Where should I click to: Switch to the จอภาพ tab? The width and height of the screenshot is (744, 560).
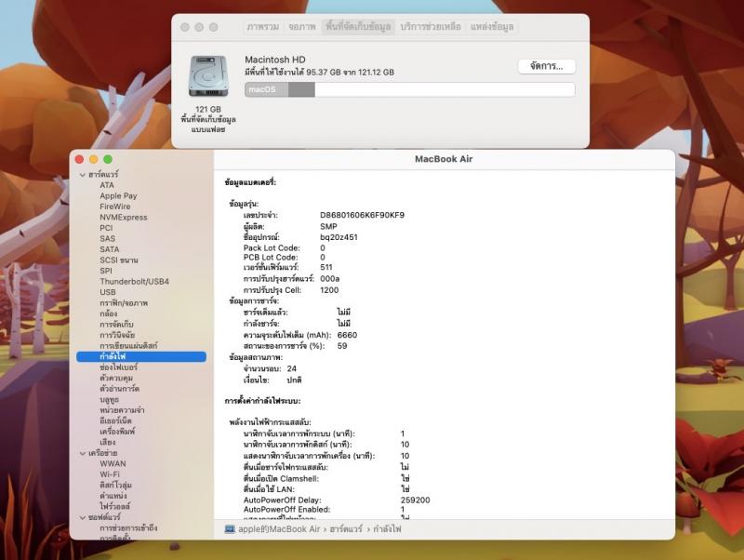tap(301, 27)
